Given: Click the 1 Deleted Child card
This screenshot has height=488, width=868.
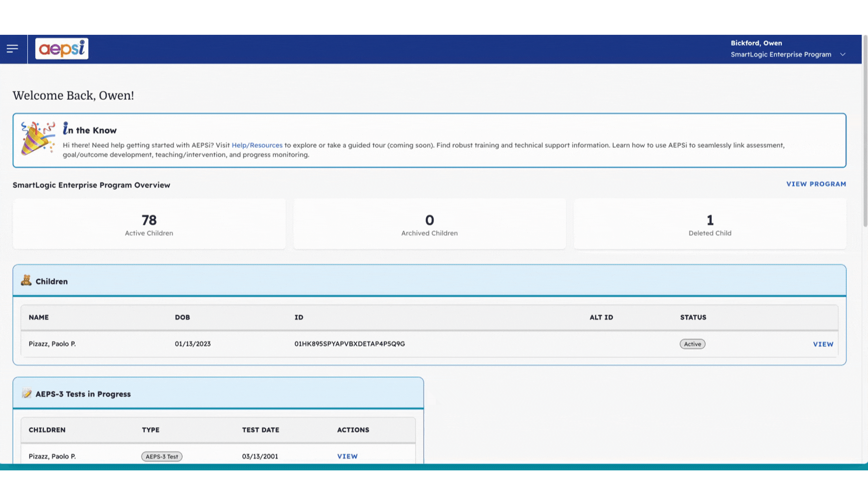Looking at the screenshot, I should point(710,225).
